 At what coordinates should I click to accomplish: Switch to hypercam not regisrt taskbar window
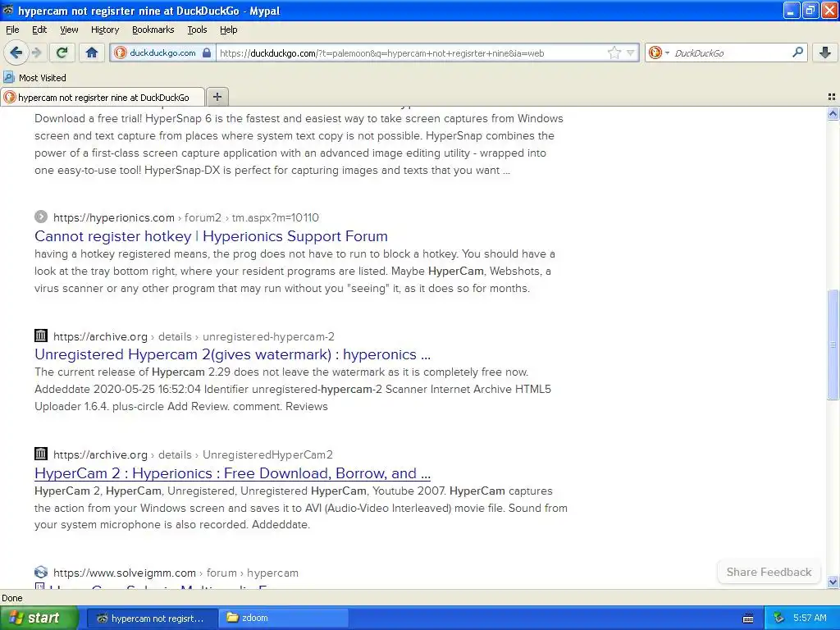pos(152,619)
